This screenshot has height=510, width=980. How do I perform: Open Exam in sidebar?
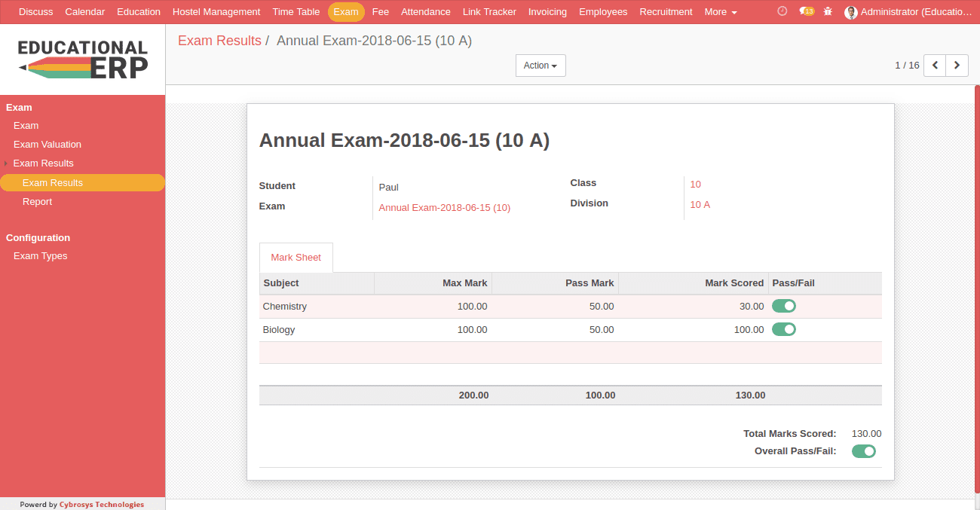(26, 126)
